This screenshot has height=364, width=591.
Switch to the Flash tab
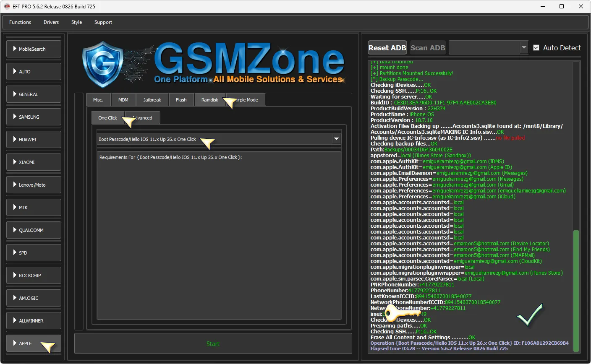point(181,100)
